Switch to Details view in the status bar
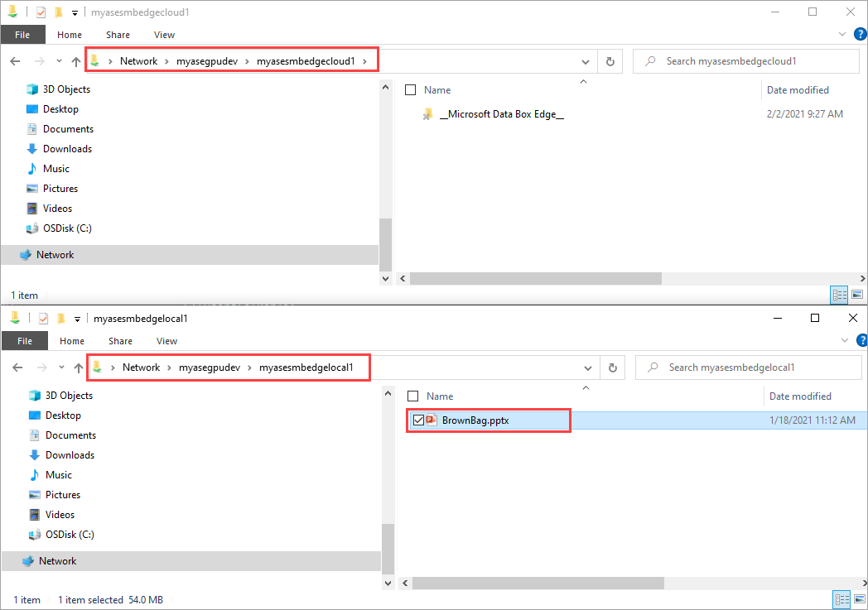This screenshot has height=610, width=868. click(839, 295)
